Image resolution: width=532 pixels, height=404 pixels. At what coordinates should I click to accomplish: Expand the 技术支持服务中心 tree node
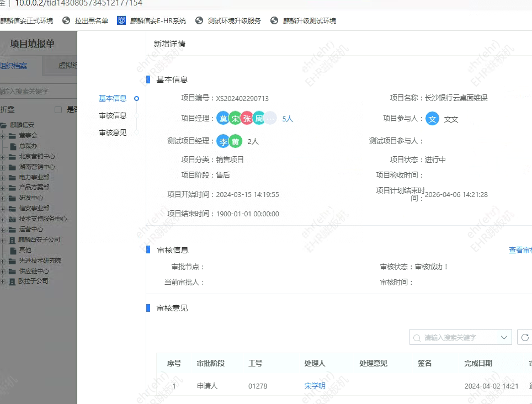(2, 219)
